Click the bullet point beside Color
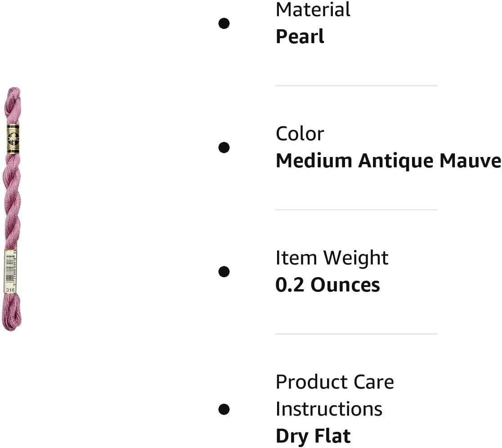 (224, 148)
